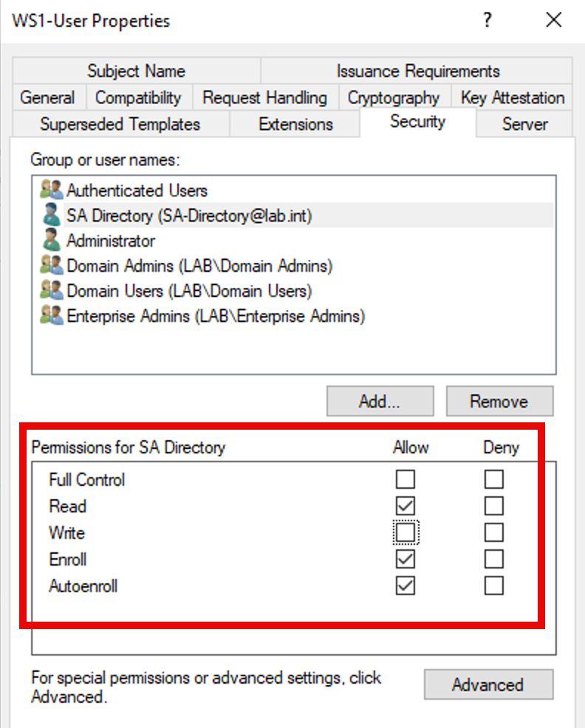Tick the Deny Read checkbox
The width and height of the screenshot is (585, 728).
pos(494,506)
